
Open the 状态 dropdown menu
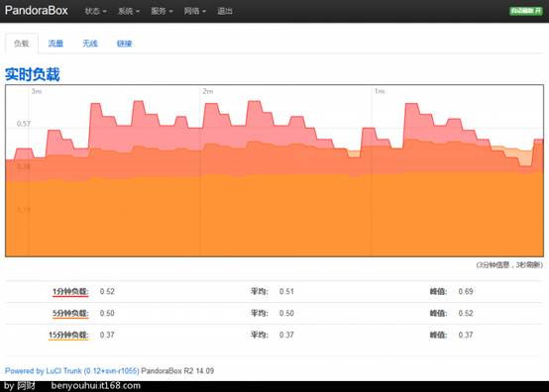95,11
